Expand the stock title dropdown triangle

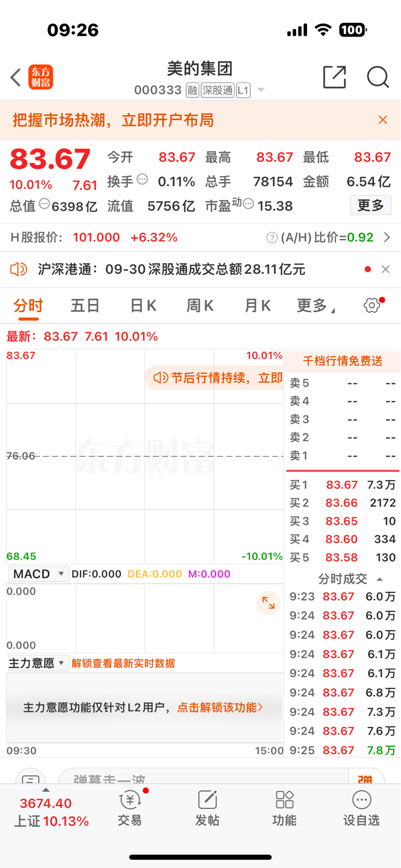(x=261, y=90)
